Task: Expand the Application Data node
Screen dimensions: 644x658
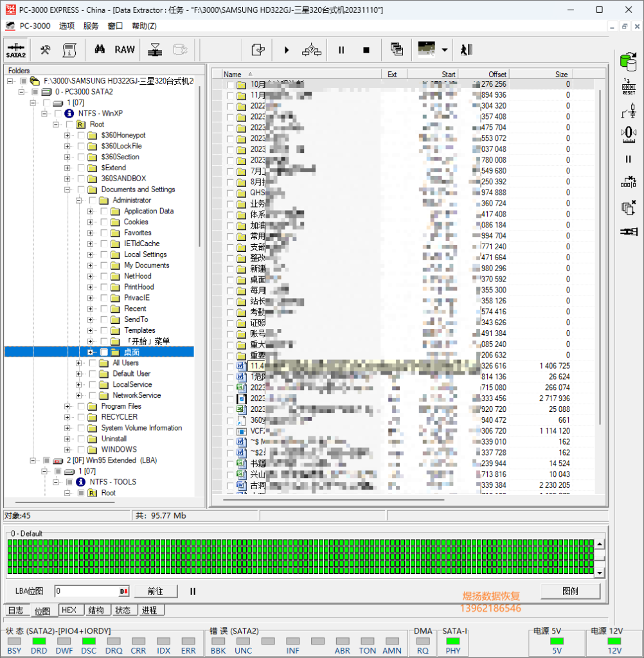Action: [90, 211]
